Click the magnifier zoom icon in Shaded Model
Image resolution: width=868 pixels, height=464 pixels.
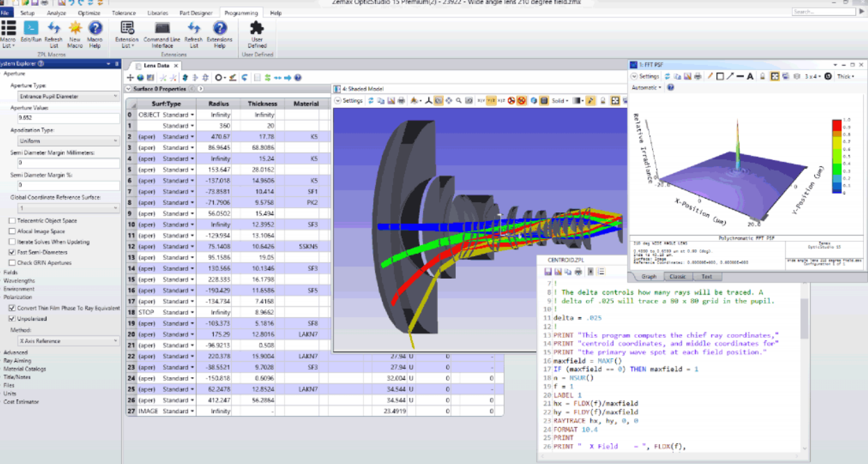[x=458, y=101]
